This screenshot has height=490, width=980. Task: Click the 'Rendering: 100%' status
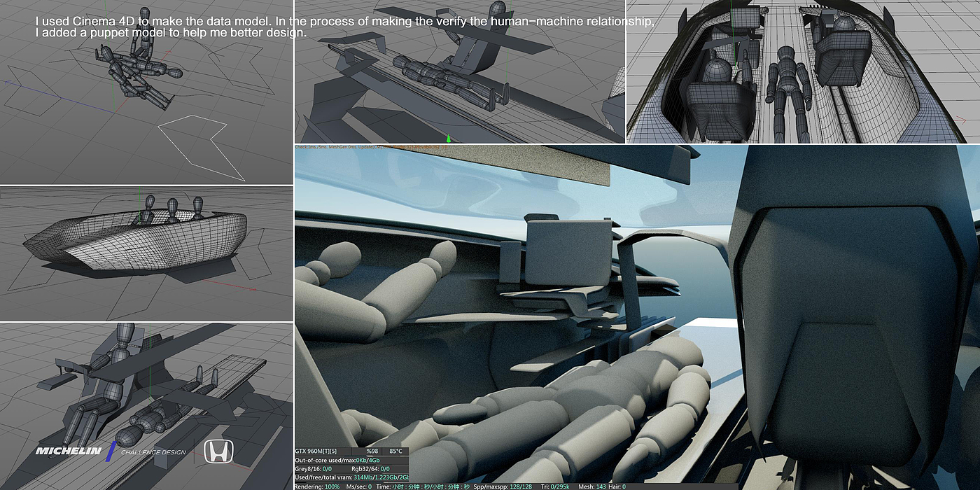(317, 486)
